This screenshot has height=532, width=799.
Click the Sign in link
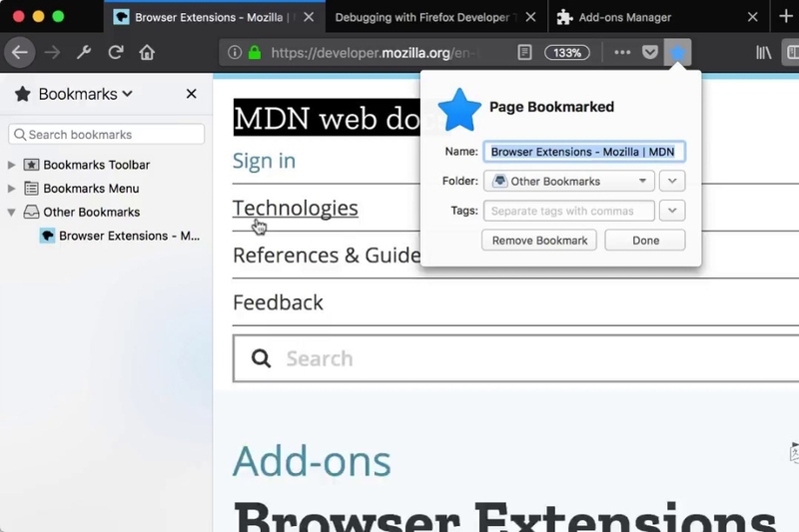264,161
